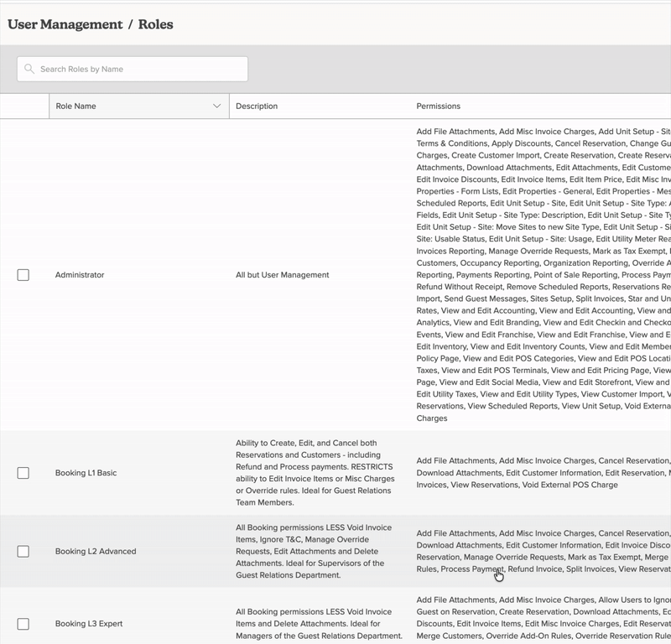The image size is (671, 644).
Task: Open the Booking L1 Basic role
Action: (86, 473)
